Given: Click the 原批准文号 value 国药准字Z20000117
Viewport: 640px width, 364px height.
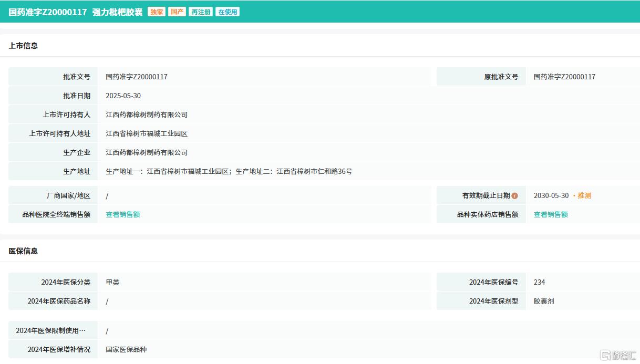Looking at the screenshot, I should click(564, 77).
